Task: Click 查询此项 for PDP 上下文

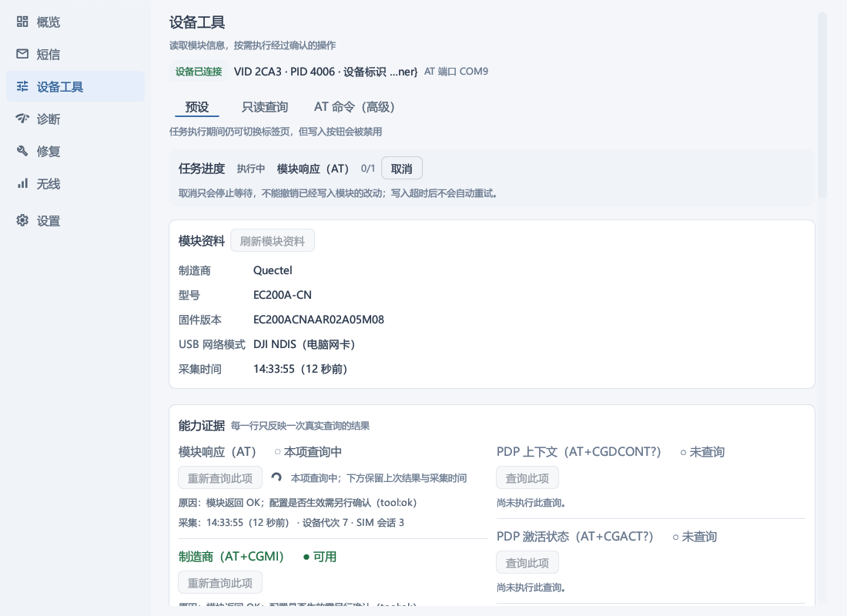Action: coord(527,478)
